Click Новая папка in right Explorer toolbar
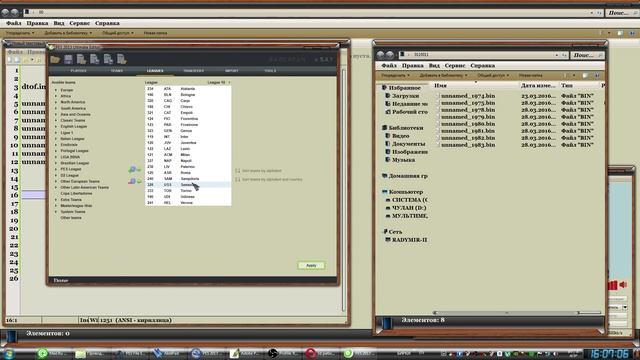The height and width of the screenshot is (360, 640). point(531,76)
